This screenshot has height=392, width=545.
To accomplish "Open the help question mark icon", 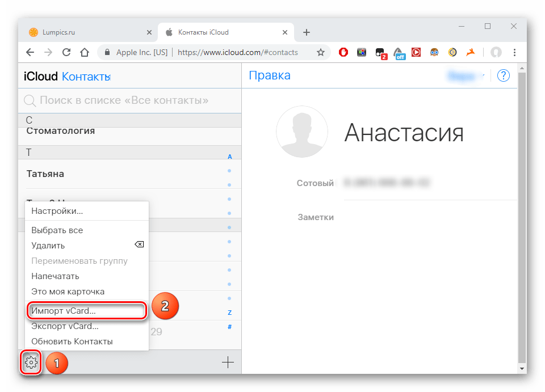I will coord(503,75).
